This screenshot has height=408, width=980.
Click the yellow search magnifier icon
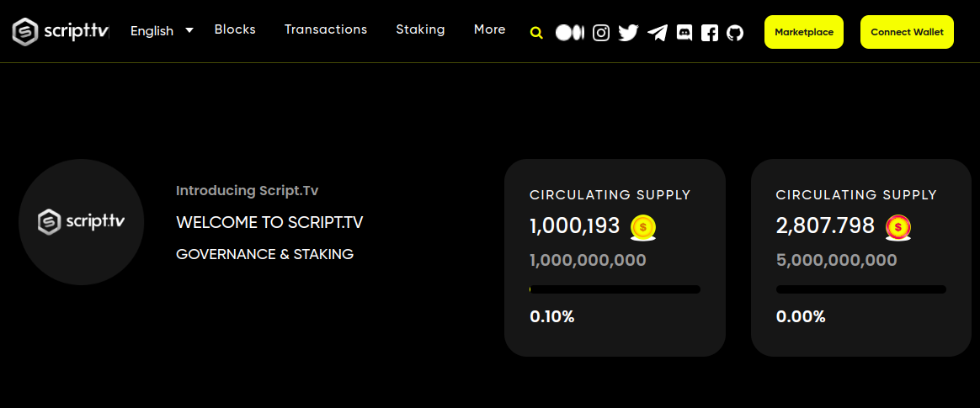pyautogui.click(x=536, y=33)
